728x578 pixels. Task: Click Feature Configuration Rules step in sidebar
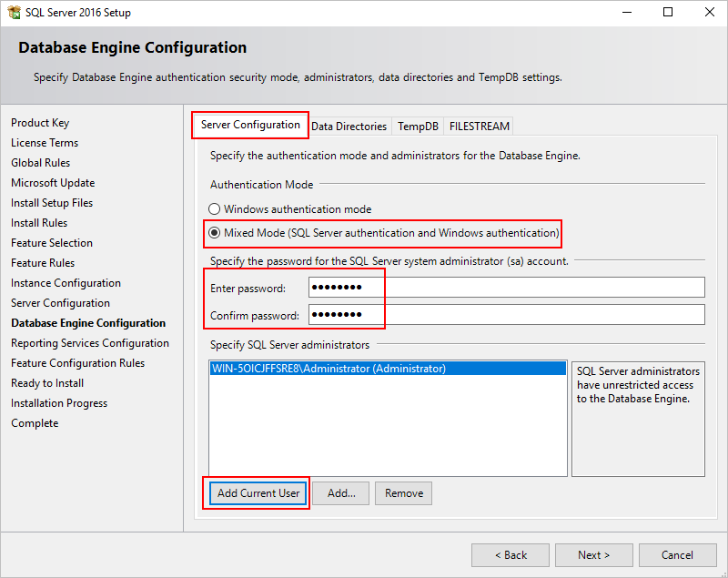point(78,363)
